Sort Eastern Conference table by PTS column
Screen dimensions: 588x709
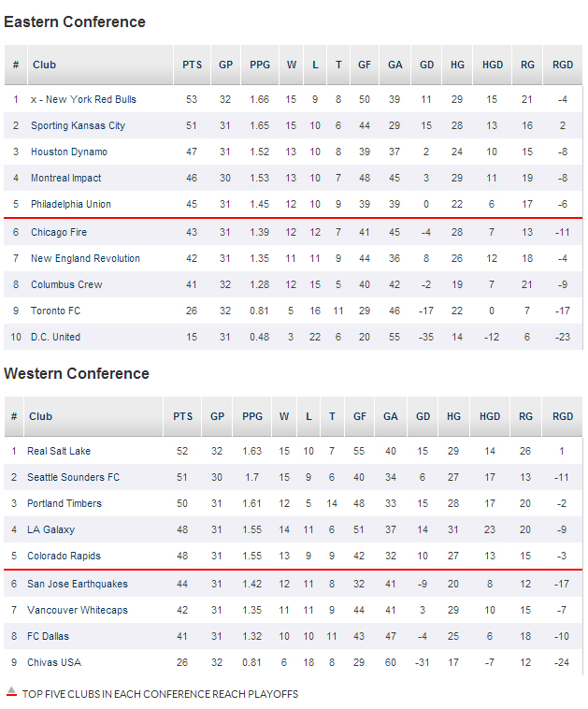click(x=193, y=65)
